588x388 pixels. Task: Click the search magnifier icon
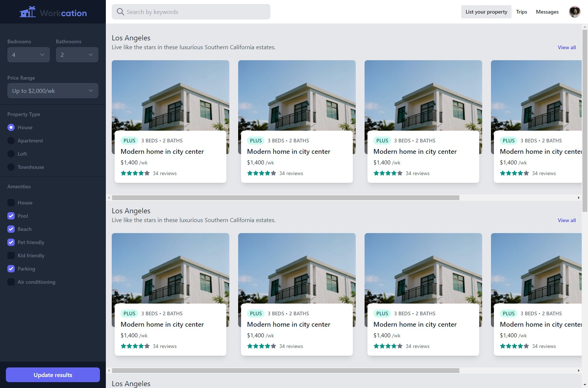click(x=120, y=12)
